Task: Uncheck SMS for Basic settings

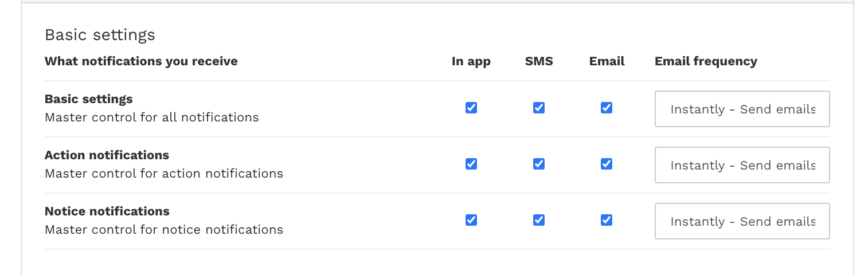Action: (x=539, y=108)
